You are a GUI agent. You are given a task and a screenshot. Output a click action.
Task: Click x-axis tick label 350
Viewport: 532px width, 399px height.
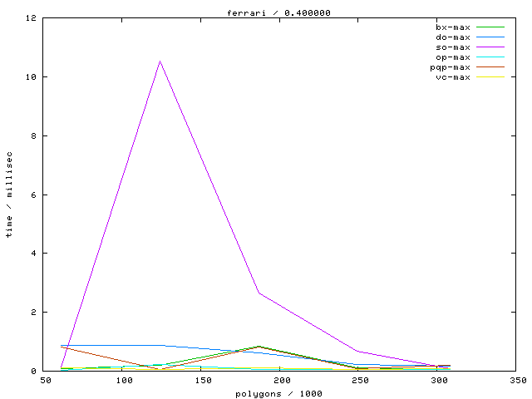pos(518,380)
